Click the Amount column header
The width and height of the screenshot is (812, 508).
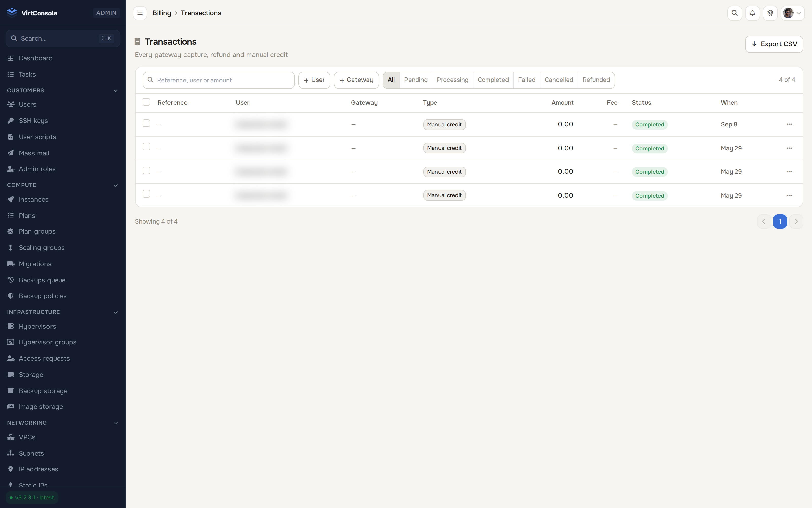[562, 102]
